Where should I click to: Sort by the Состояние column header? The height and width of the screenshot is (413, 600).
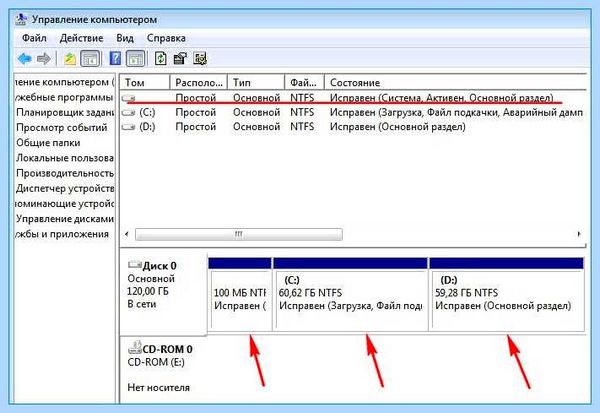click(x=455, y=83)
